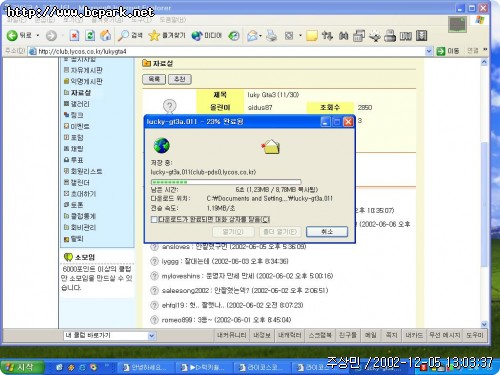Go to the Home page icon

tap(106, 35)
